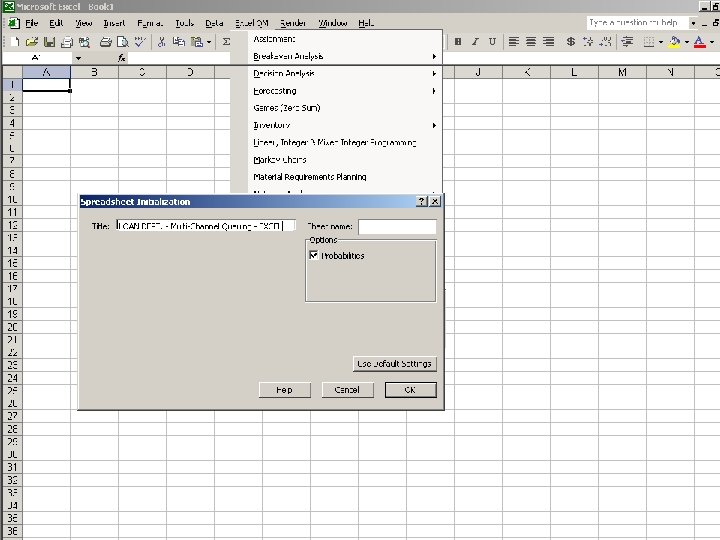The height and width of the screenshot is (540, 720).
Task: Open the Insert menu
Action: click(114, 23)
